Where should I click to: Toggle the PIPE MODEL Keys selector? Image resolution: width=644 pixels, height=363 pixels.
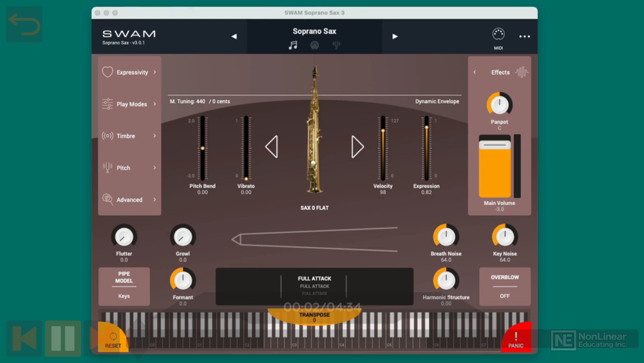pos(124,286)
